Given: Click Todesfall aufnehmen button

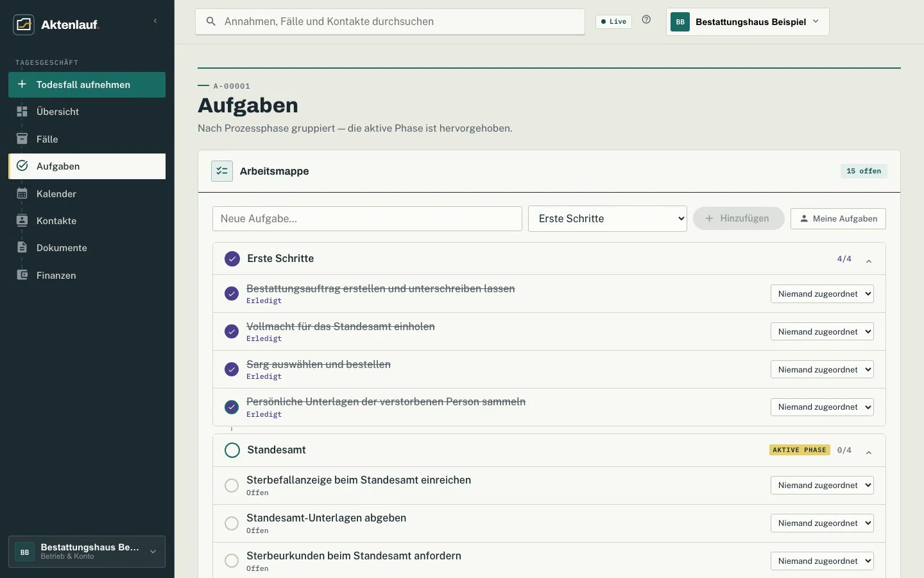Looking at the screenshot, I should (x=87, y=84).
